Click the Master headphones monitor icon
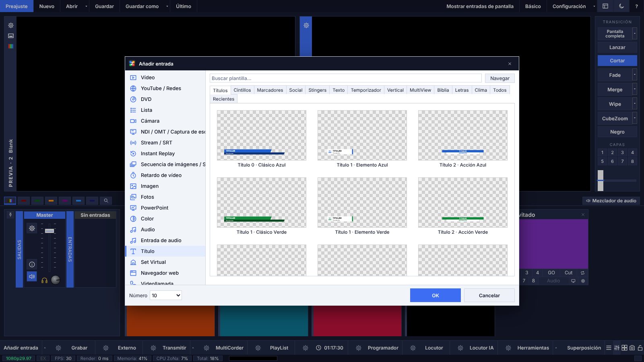 pos(44,280)
